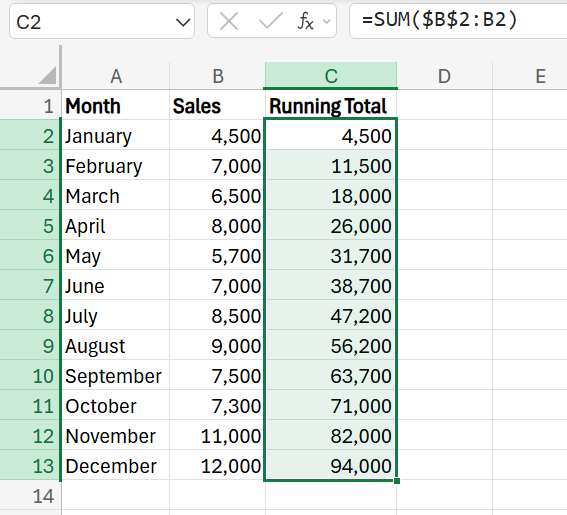Image resolution: width=567 pixels, height=515 pixels.
Task: Select the February cell
Action: tap(116, 166)
